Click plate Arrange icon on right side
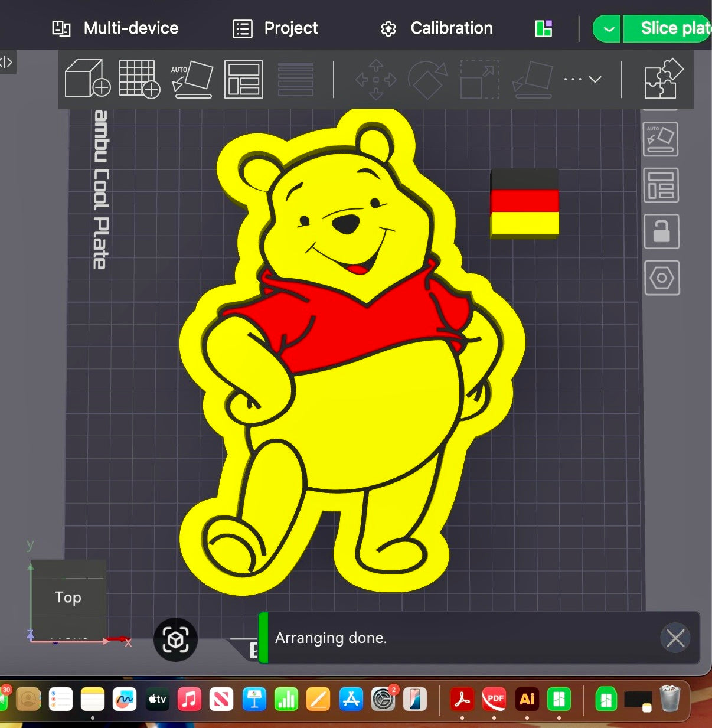 tap(661, 185)
